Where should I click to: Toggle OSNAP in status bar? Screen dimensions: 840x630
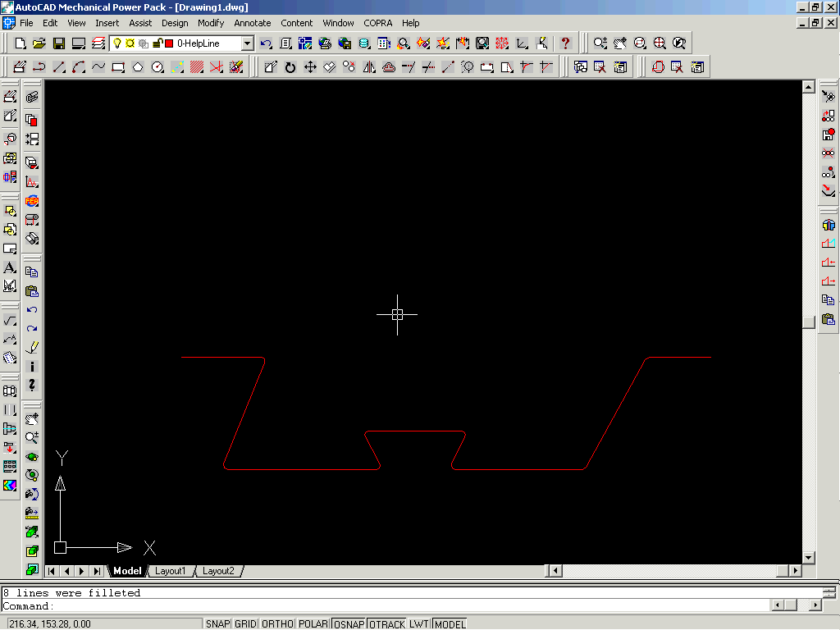tap(349, 624)
